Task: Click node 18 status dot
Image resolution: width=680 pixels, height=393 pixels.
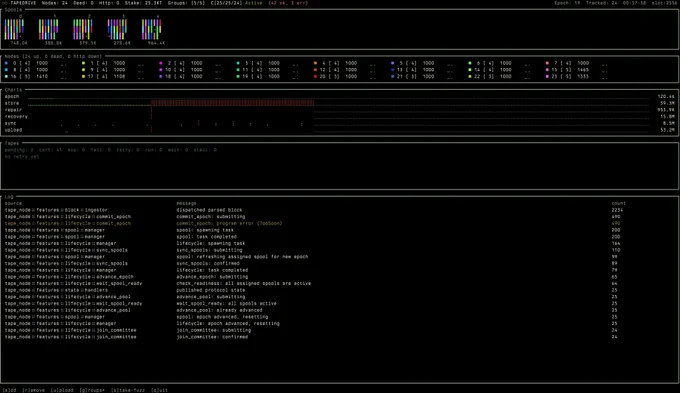Action: [x=161, y=77]
